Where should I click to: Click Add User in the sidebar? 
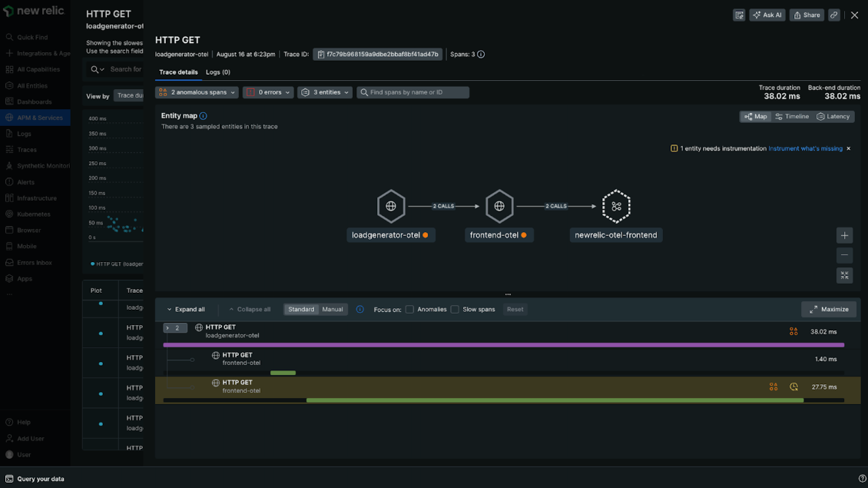coord(30,438)
